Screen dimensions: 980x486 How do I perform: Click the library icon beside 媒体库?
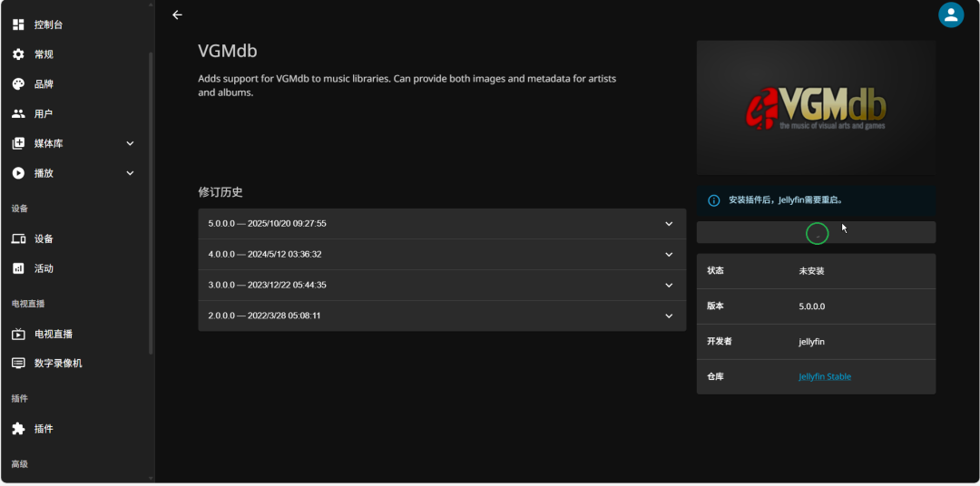[19, 143]
